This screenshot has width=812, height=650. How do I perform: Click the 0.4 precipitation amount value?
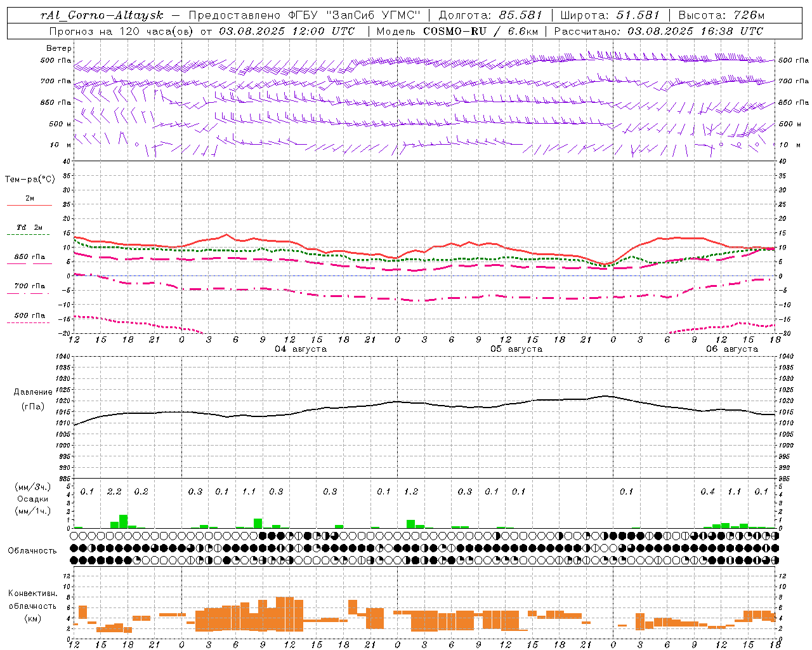click(707, 491)
